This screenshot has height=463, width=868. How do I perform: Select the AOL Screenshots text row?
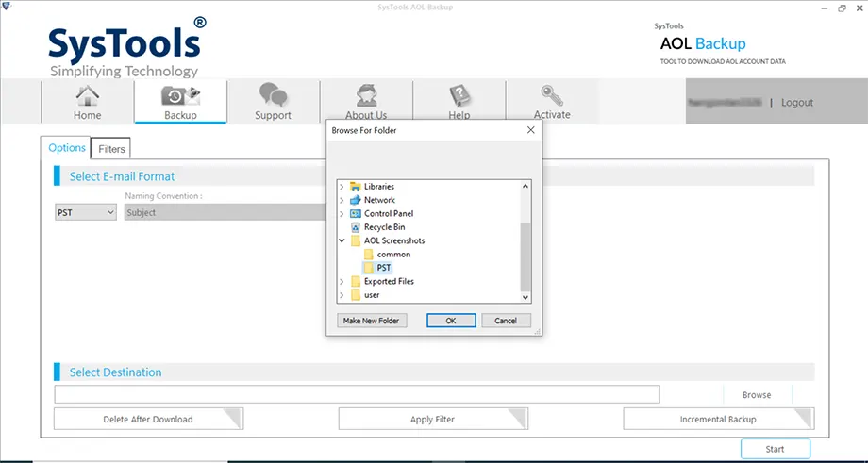coord(394,240)
